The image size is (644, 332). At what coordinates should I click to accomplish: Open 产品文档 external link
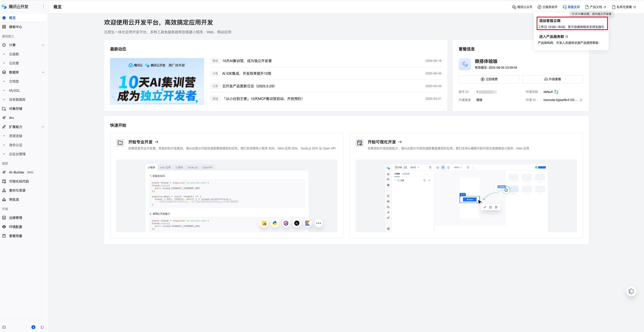596,7
